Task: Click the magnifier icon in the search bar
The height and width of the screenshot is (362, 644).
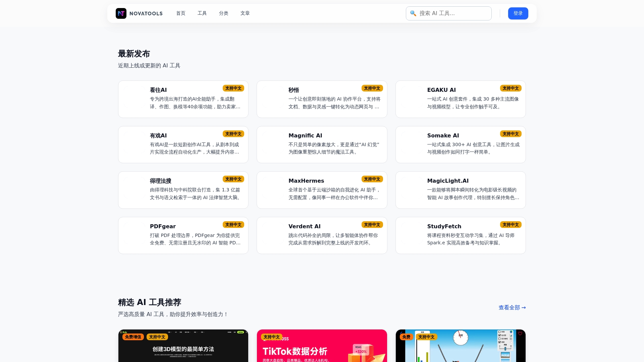Action: pyautogui.click(x=413, y=13)
